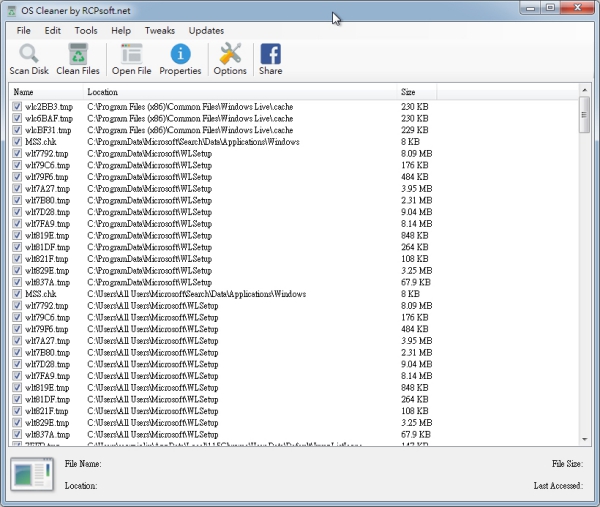Click the OS Cleaner title bar app icon
The height and width of the screenshot is (507, 600).
(10, 10)
